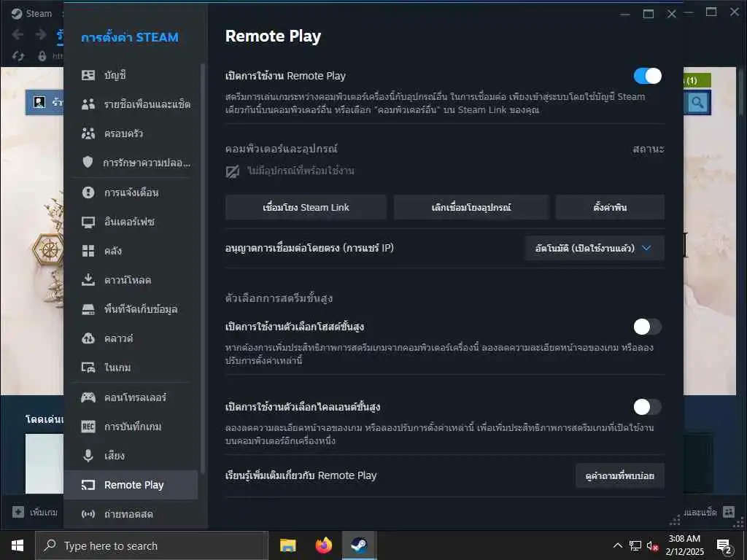The height and width of the screenshot is (560, 747).
Task: Click the เชื่อมโยง Steam Link button
Action: click(x=306, y=207)
